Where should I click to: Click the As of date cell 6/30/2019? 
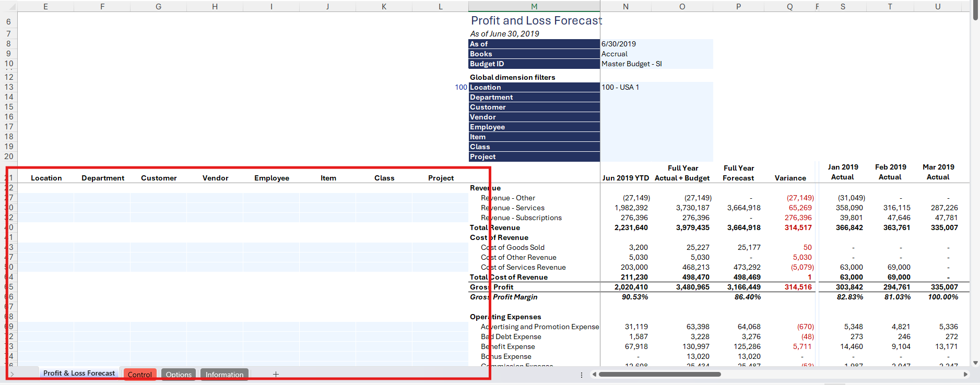[619, 44]
